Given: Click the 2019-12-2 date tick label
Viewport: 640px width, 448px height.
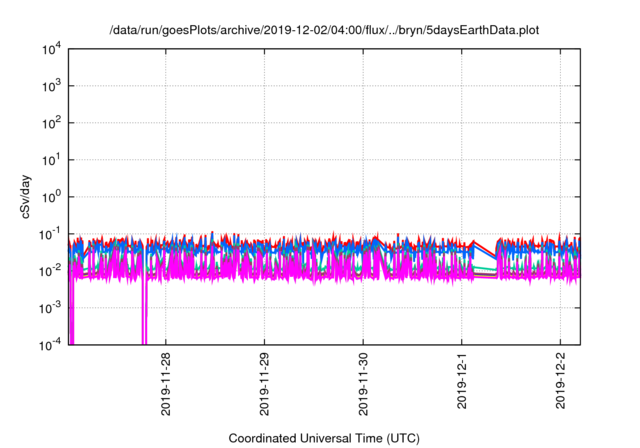Looking at the screenshot, I should pos(560,380).
